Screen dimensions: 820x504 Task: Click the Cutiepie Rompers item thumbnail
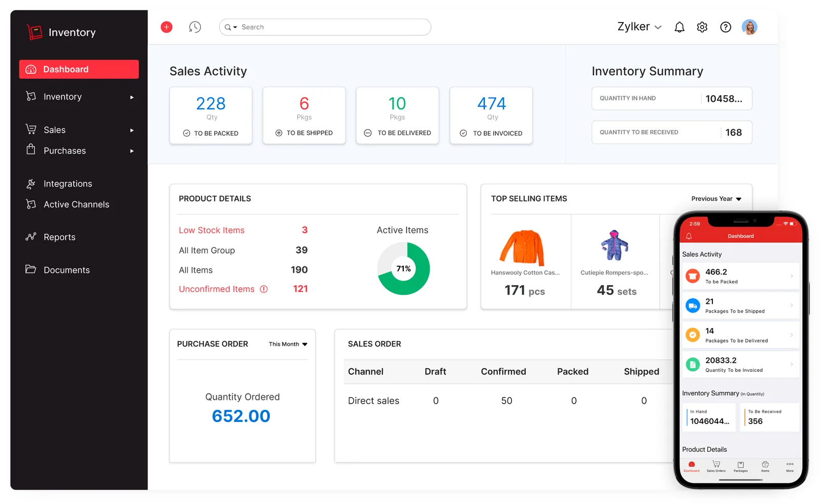click(x=614, y=246)
